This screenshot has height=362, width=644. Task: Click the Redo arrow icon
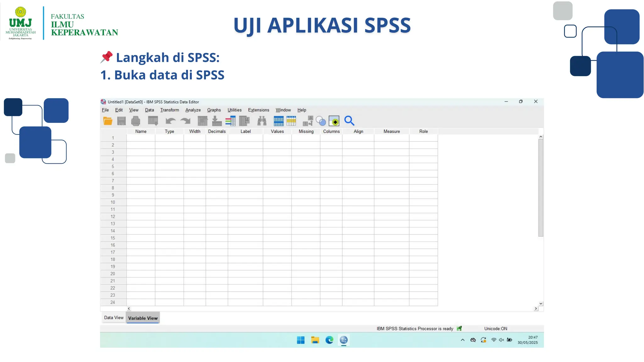tap(186, 121)
